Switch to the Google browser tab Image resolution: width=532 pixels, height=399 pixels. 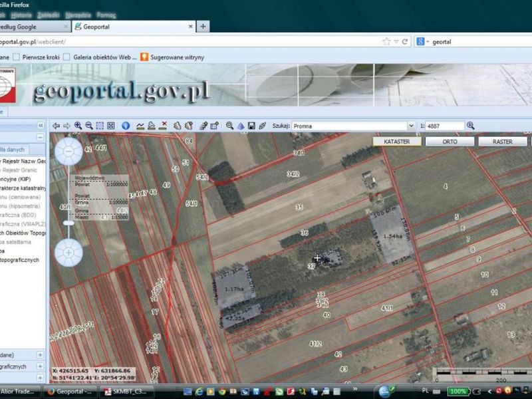(x=34, y=27)
